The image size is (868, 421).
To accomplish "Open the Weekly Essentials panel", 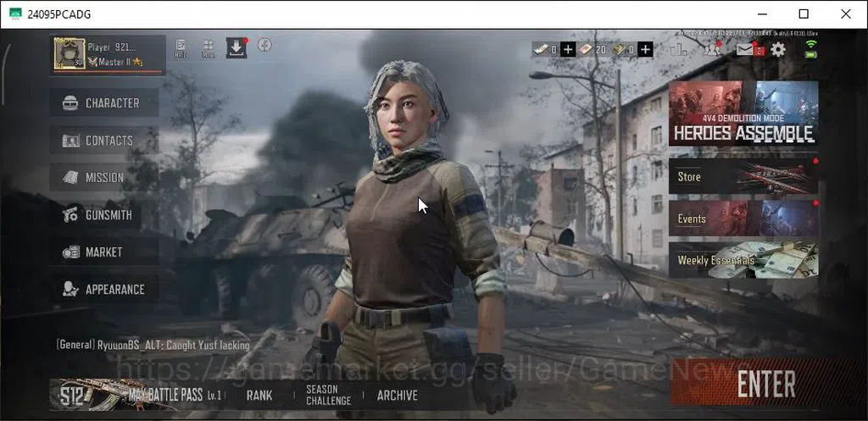I will click(x=743, y=260).
